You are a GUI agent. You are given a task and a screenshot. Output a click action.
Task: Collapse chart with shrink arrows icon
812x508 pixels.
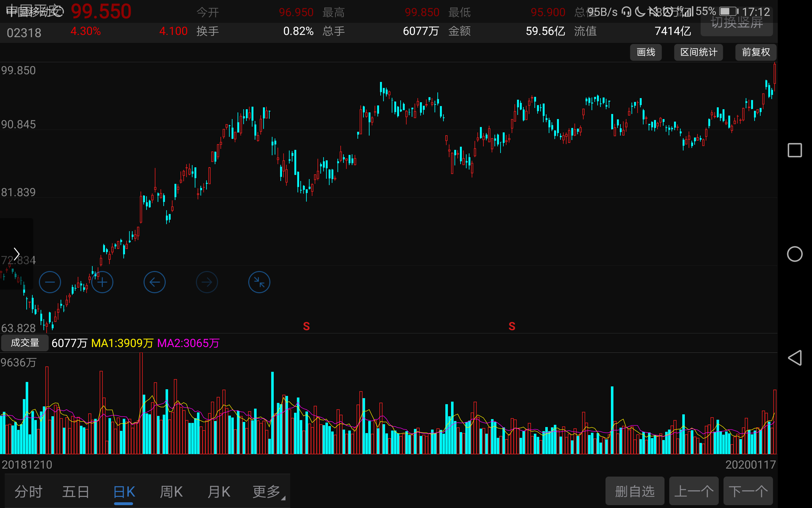259,282
